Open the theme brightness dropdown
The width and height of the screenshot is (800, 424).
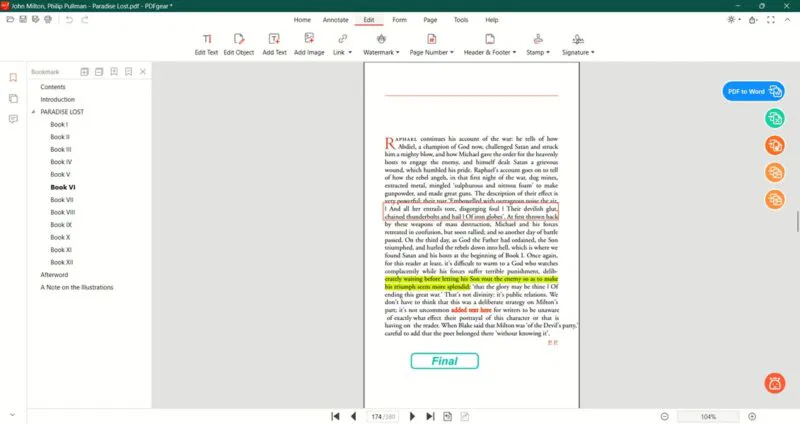pyautogui.click(x=734, y=19)
